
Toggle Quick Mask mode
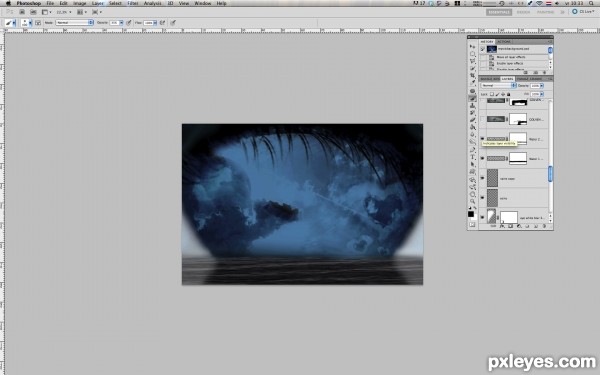[x=472, y=225]
